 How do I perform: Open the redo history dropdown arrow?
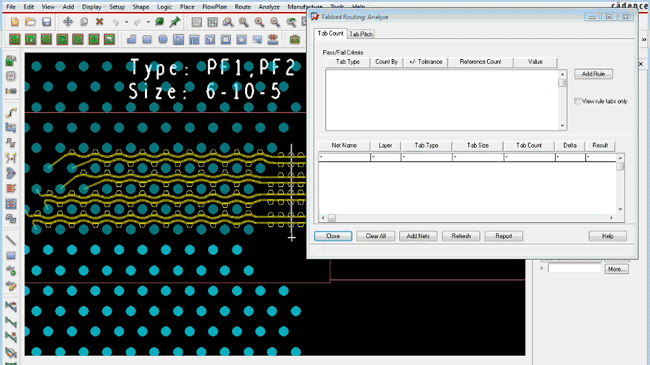148,22
